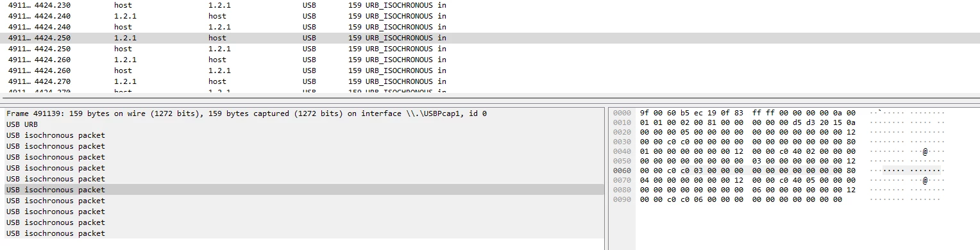
Task: Click hex row at offset 0020
Action: point(747,132)
